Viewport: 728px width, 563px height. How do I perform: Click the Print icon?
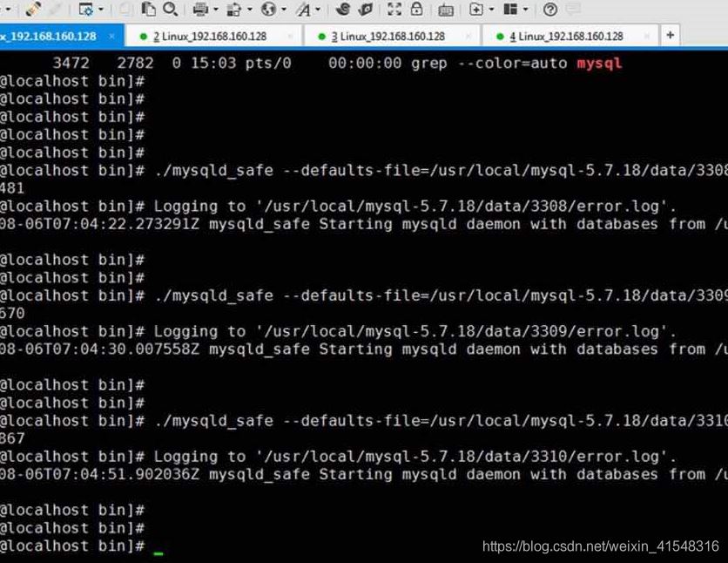coord(200,10)
